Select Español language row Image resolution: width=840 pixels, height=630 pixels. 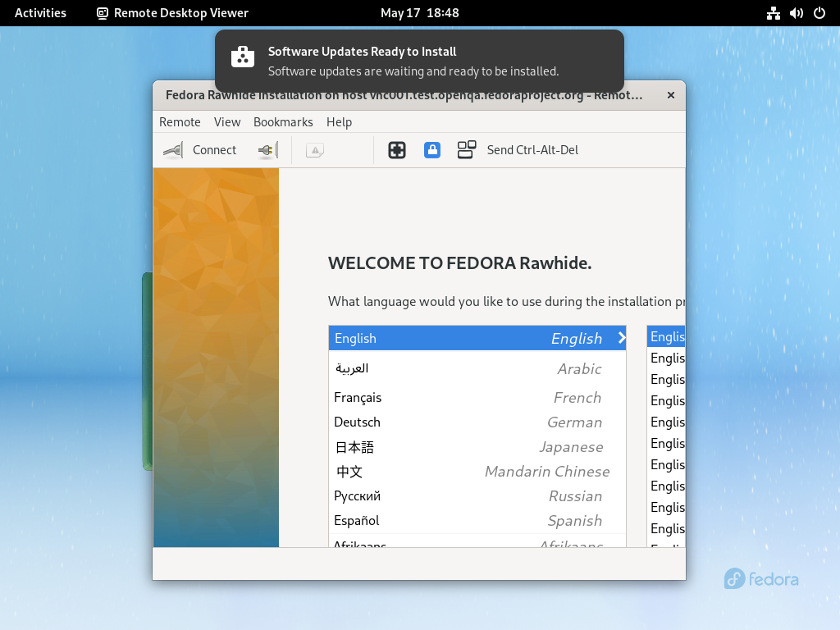pyautogui.click(x=477, y=521)
